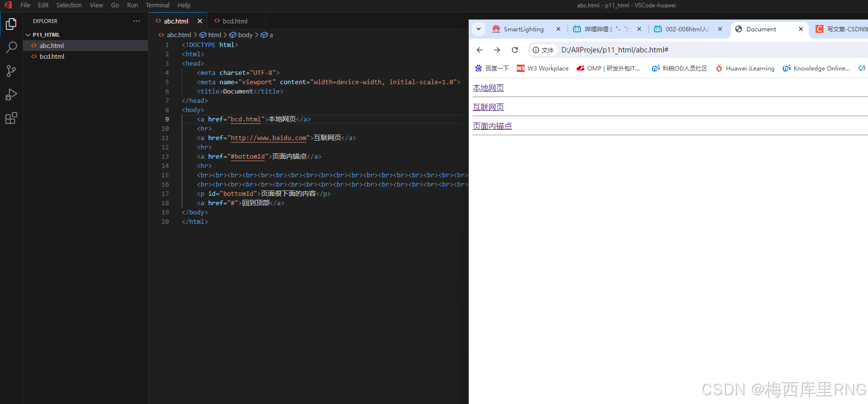
Task: Switch to 写文章-CSDN browser tab
Action: pos(841,29)
